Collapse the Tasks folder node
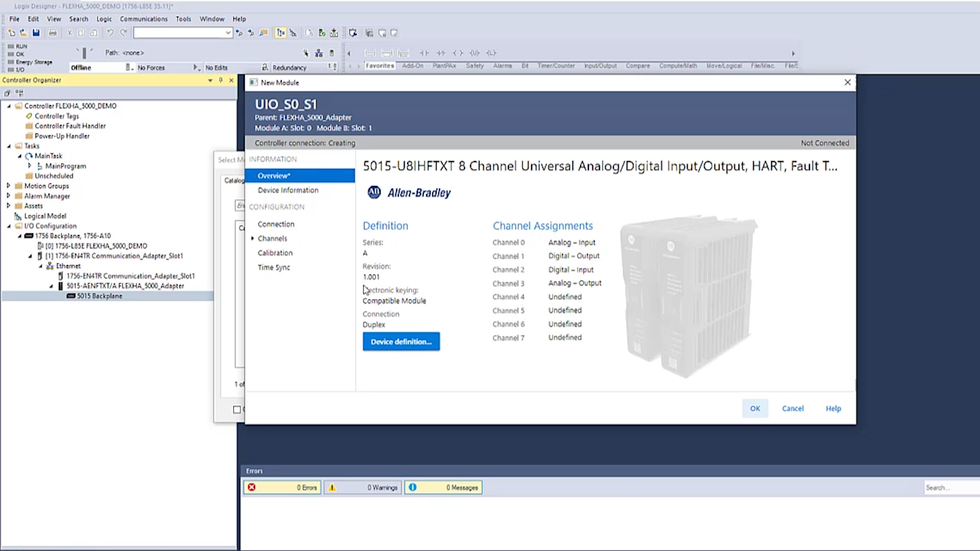 pos(9,146)
